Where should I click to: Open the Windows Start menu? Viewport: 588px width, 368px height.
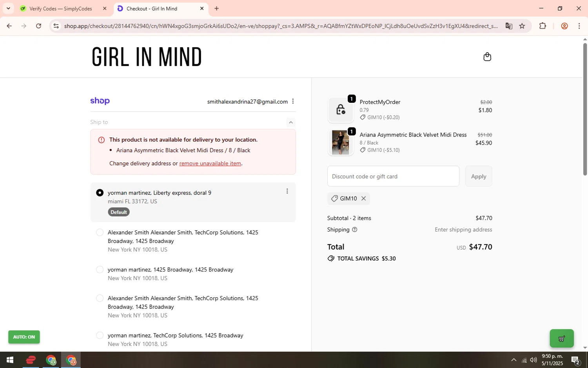click(x=10, y=360)
